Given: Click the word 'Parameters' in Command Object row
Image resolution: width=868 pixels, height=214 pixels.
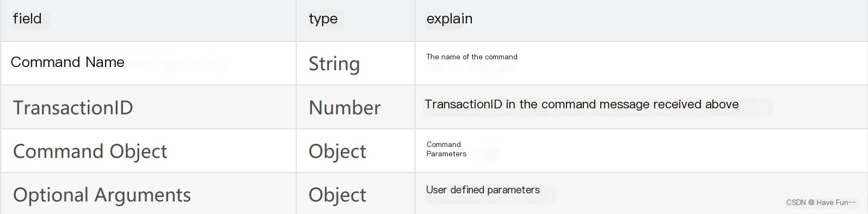Looking at the screenshot, I should [446, 154].
